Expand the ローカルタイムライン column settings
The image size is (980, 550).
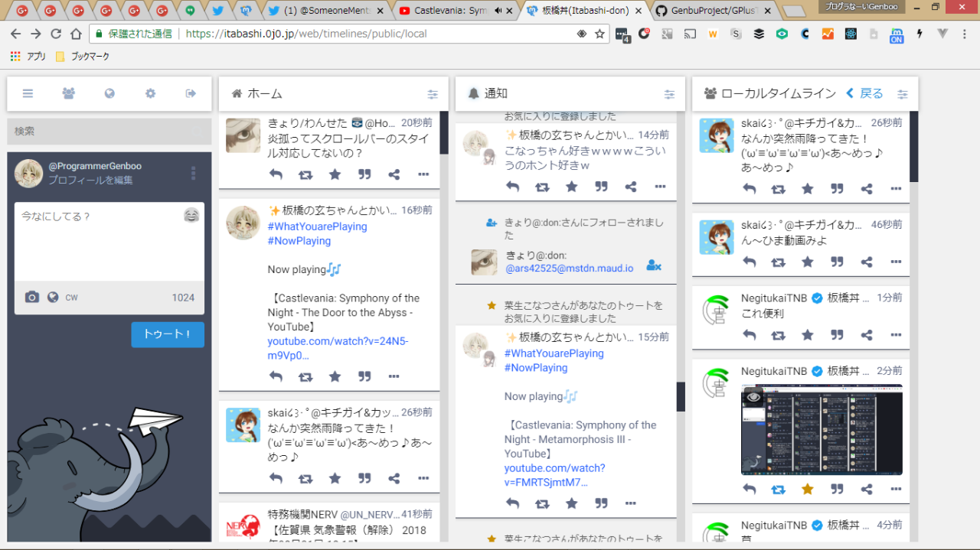(x=903, y=94)
